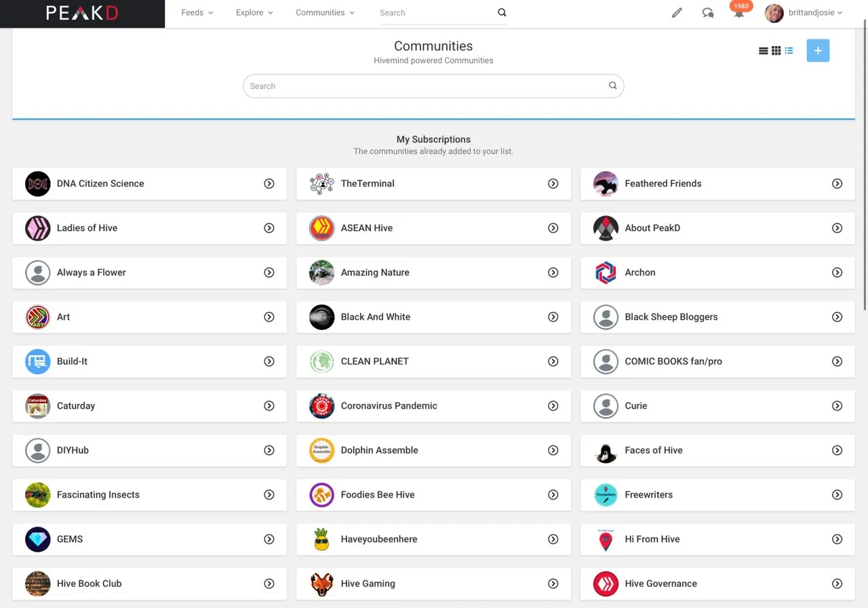
Task: Open ASEAN Hive arrow icon
Action: point(553,228)
